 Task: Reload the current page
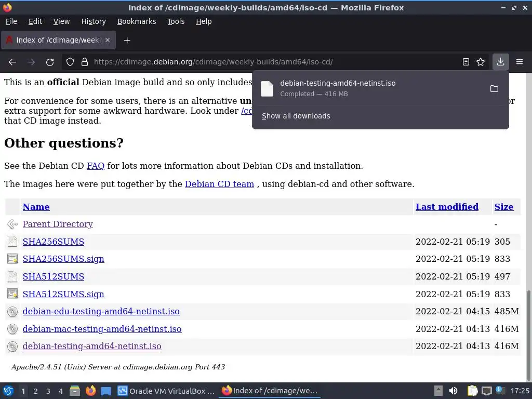pyautogui.click(x=50, y=62)
